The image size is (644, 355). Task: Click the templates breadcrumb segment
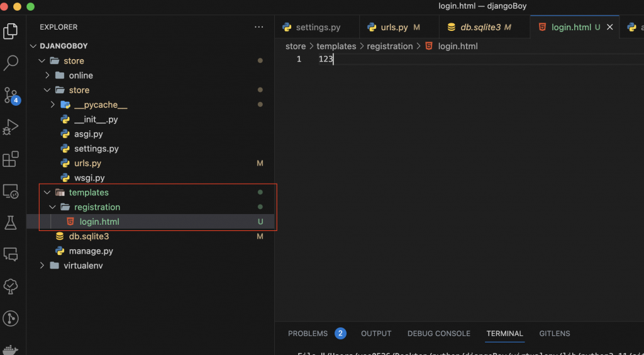click(336, 47)
